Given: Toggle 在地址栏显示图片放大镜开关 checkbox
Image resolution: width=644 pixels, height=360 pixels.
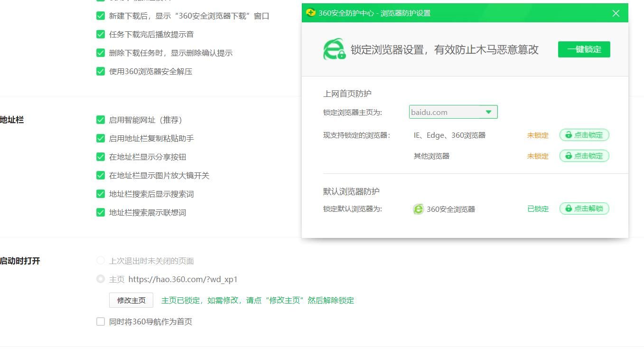Looking at the screenshot, I should click(101, 175).
